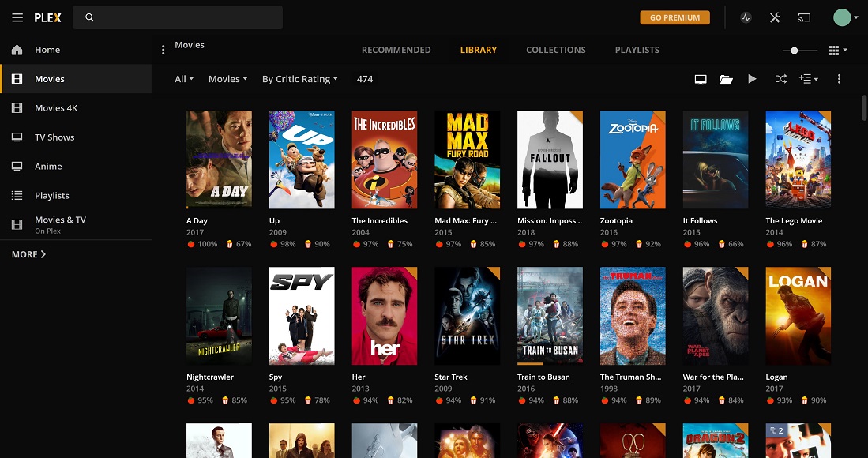Switch to the Recommended tab
Viewport: 868px width, 458px height.
[x=396, y=50]
